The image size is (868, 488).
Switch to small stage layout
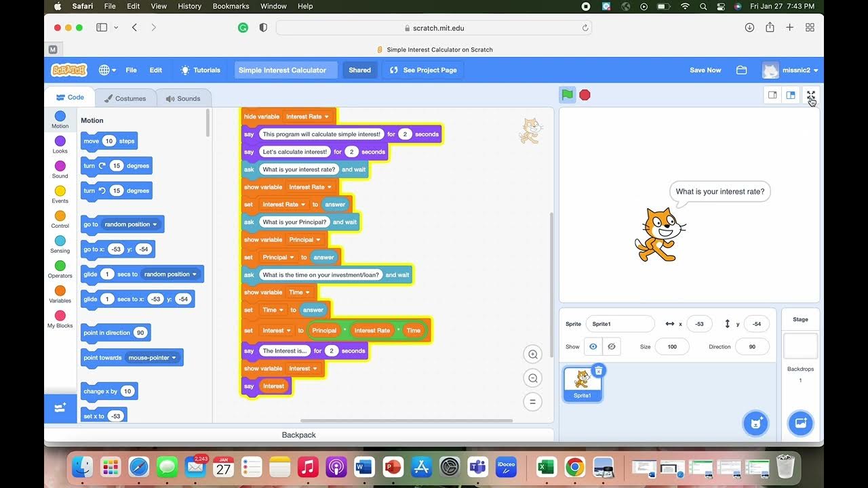click(772, 95)
